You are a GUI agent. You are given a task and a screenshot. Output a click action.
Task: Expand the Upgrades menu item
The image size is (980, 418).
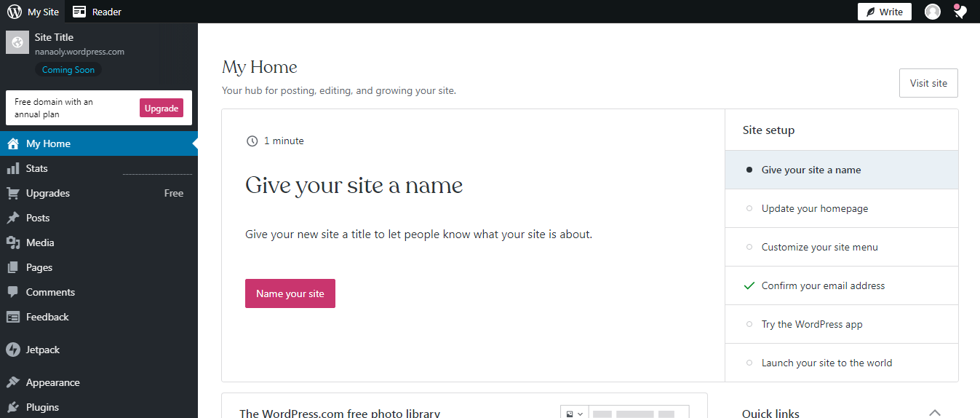48,193
